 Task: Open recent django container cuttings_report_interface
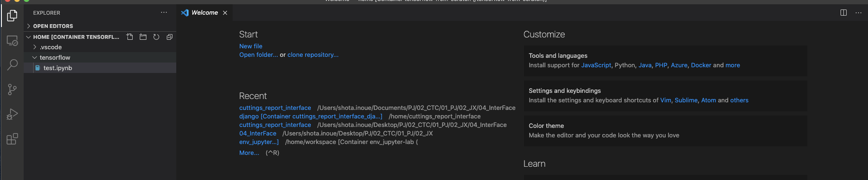click(x=311, y=117)
